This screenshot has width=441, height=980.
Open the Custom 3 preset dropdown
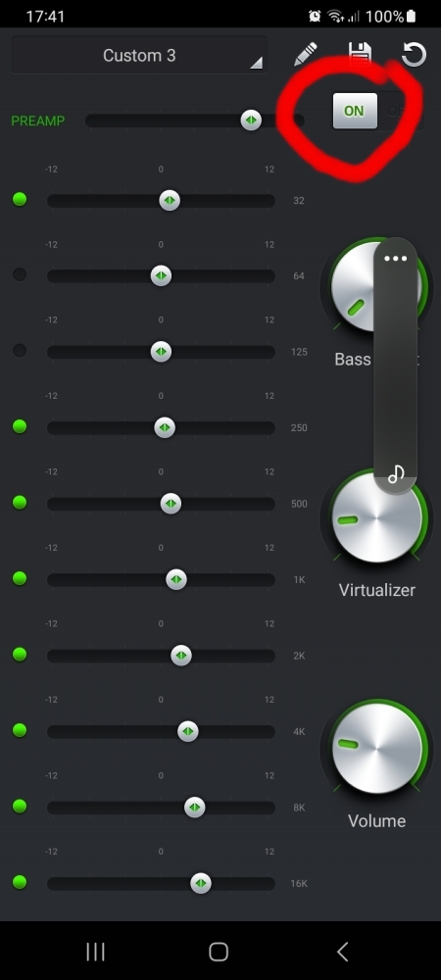click(139, 55)
